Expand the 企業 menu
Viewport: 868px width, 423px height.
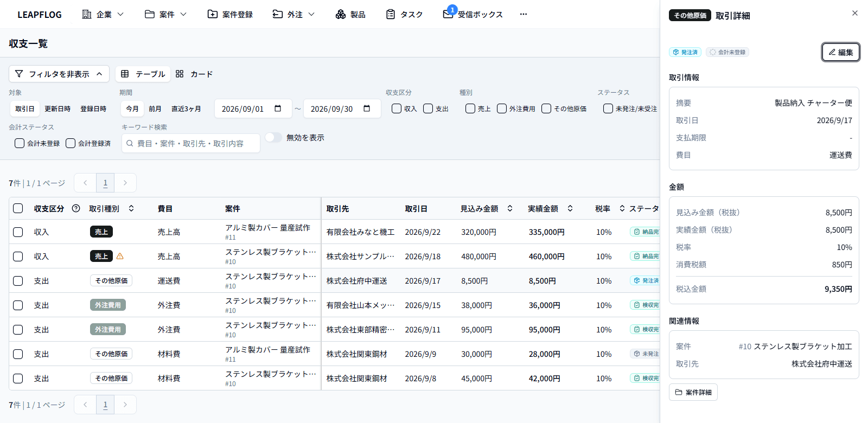point(103,14)
